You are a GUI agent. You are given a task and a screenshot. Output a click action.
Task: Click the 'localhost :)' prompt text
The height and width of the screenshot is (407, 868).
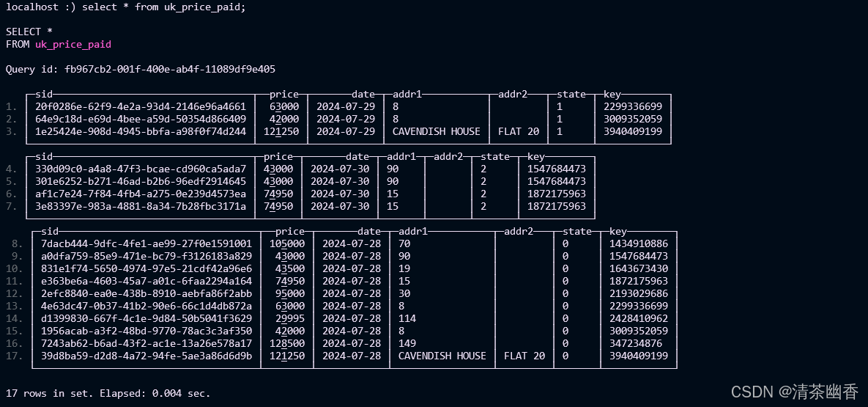click(41, 7)
